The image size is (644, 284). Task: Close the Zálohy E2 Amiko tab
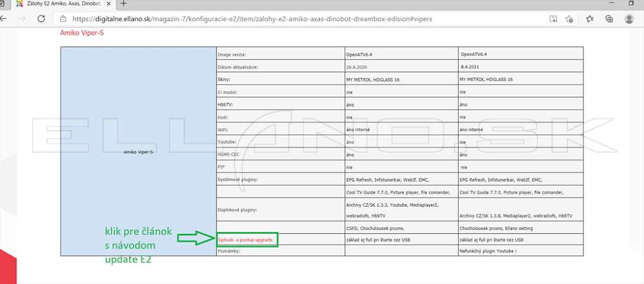110,4
